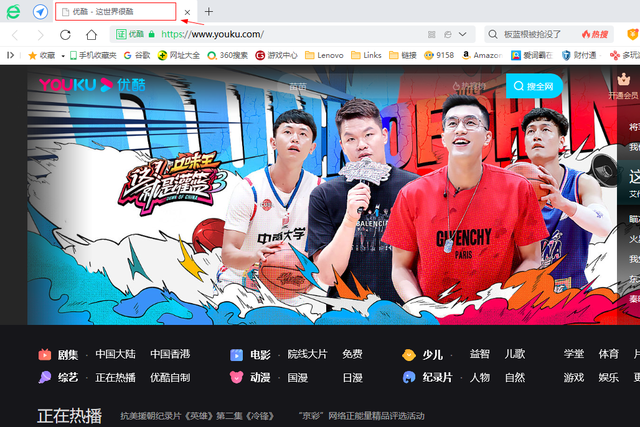Screen dimensions: 640x427
Task: Click the youku.com URL in the address bar
Action: [x=212, y=34]
